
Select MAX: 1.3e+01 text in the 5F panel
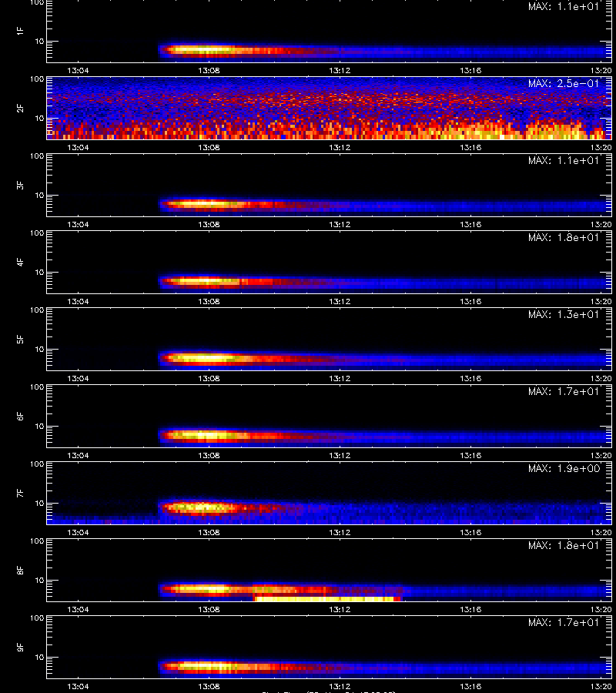[564, 314]
